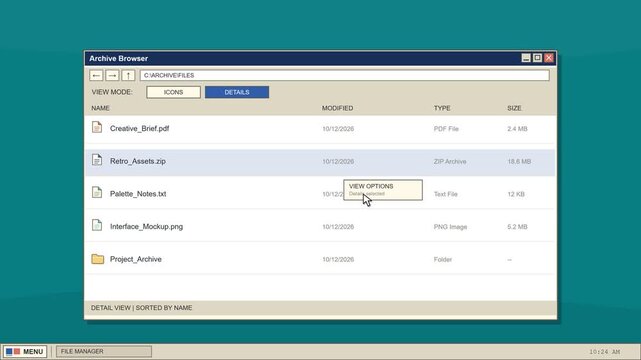Screen dimensions: 641x360
Task: Click the taskbar clock
Action: [605, 351]
